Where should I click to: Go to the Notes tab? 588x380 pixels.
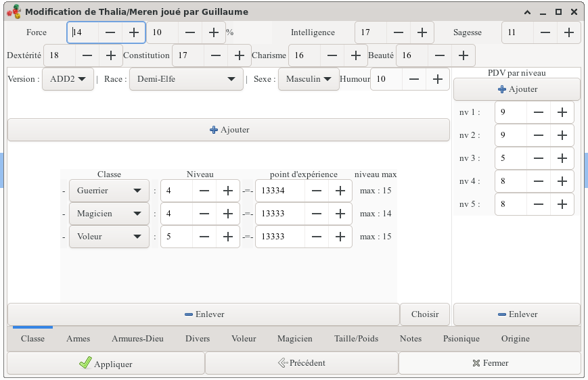pyautogui.click(x=411, y=339)
